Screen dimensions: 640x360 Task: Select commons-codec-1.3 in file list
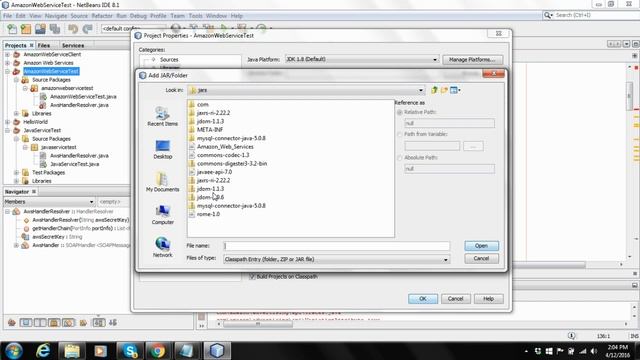pos(223,155)
